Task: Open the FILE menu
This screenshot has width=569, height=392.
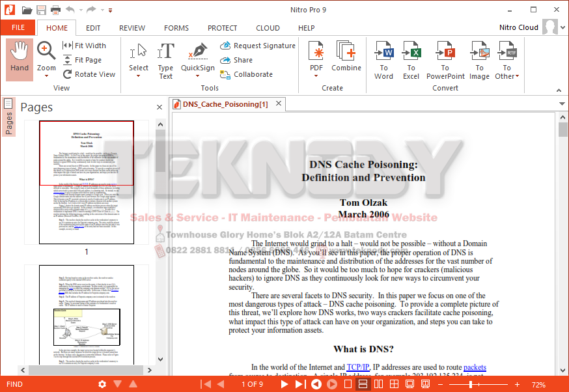Action: click(x=18, y=27)
